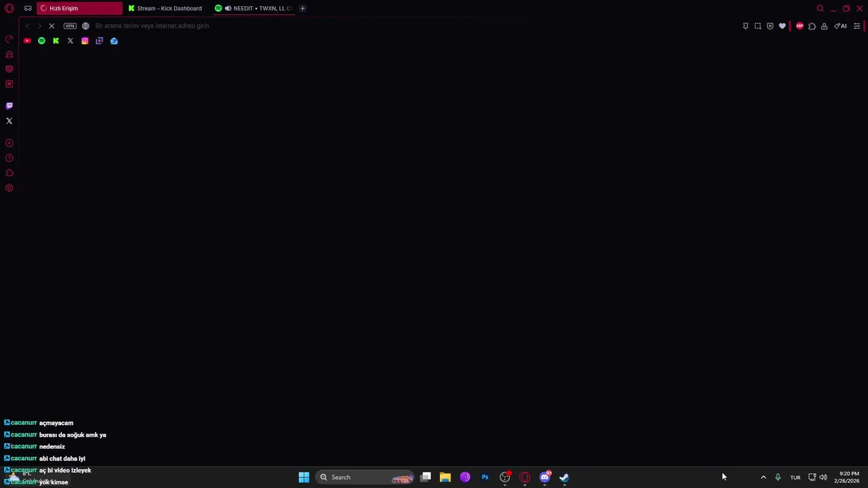Open a new tab with plus button
Screen dimensions: 868x488
302,8
